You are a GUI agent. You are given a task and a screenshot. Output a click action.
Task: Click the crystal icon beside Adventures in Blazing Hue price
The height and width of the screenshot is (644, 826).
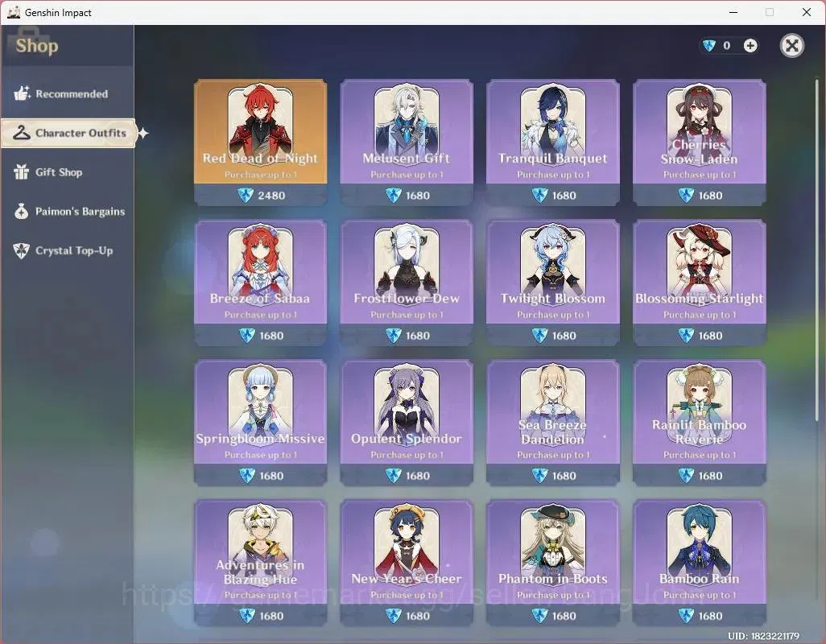[247, 616]
